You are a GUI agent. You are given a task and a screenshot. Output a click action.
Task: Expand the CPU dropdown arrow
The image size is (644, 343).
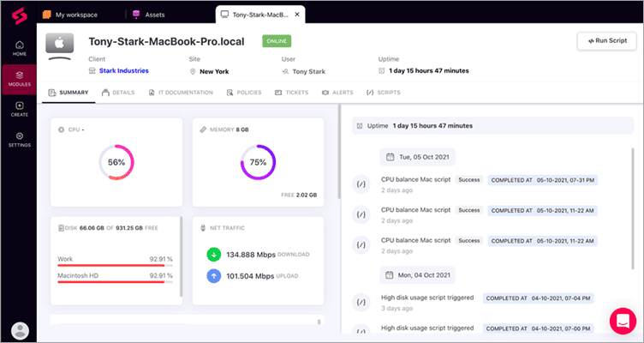[83, 129]
